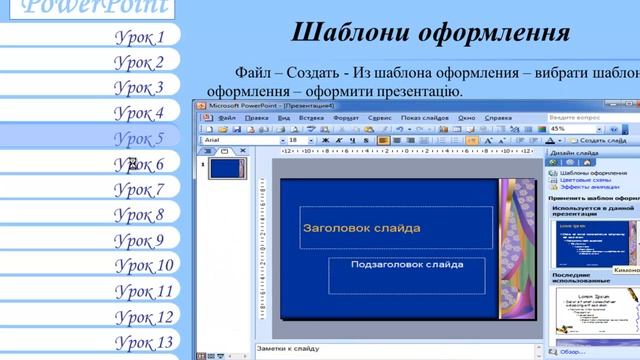Click the Open folder icon in toolbar
Image resolution: width=640 pixels, height=360 pixels.
tap(223, 129)
